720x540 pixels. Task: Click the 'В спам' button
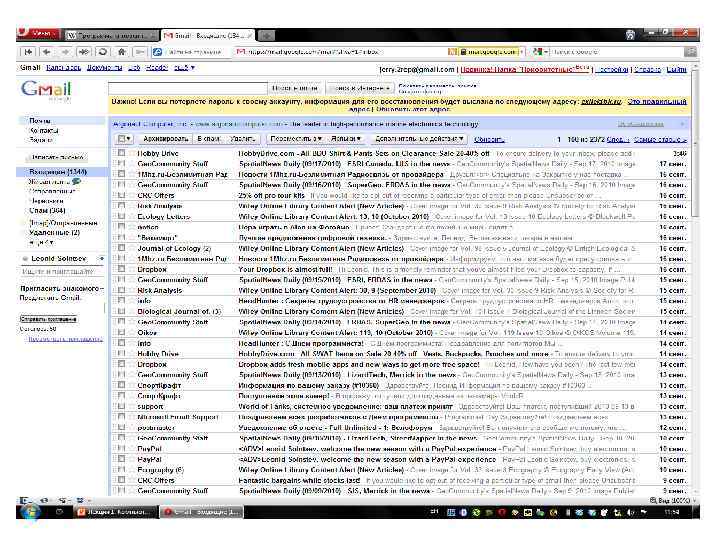tap(208, 139)
